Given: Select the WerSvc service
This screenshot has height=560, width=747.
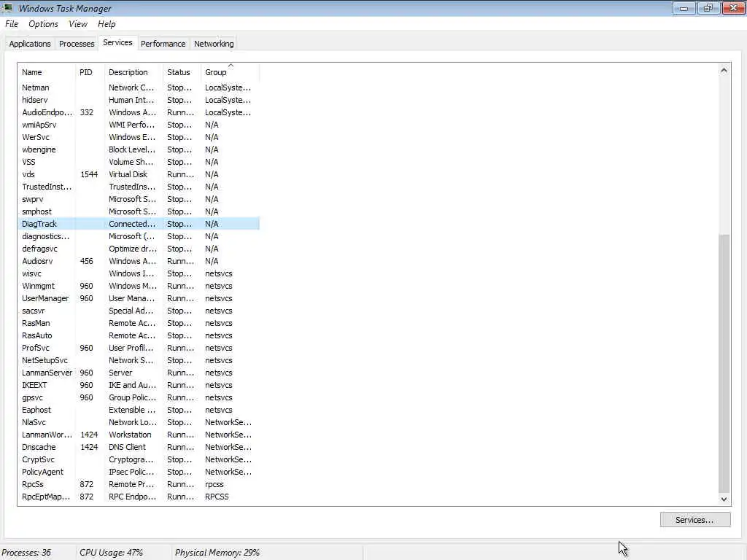Looking at the screenshot, I should pyautogui.click(x=139, y=137).
